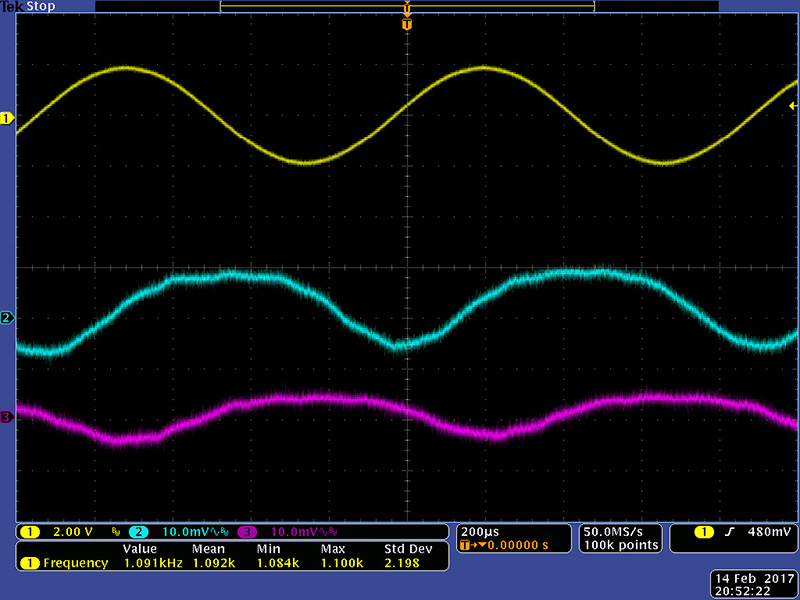Click the 100k points record length readout
The image size is (800, 600).
point(621,545)
